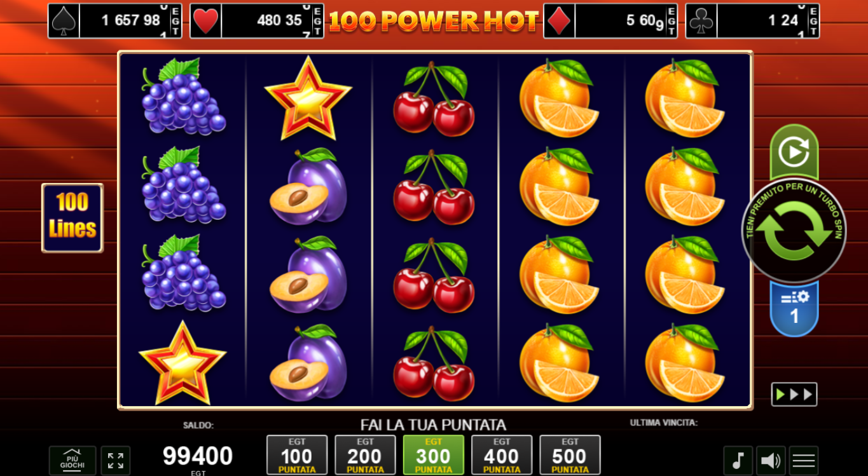
Task: Toggle the music note button
Action: point(738,461)
